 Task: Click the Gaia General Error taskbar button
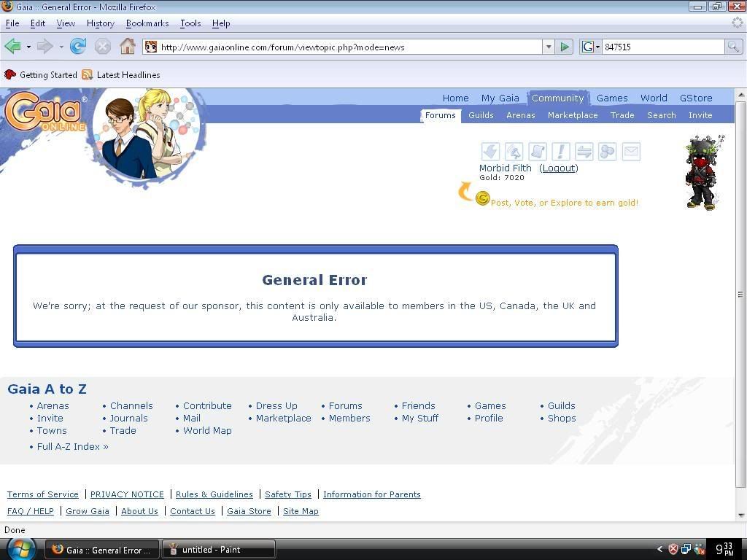(x=102, y=550)
